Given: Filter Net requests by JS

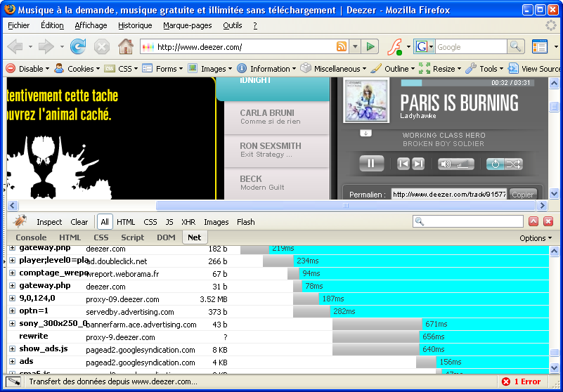Looking at the screenshot, I should point(169,222).
